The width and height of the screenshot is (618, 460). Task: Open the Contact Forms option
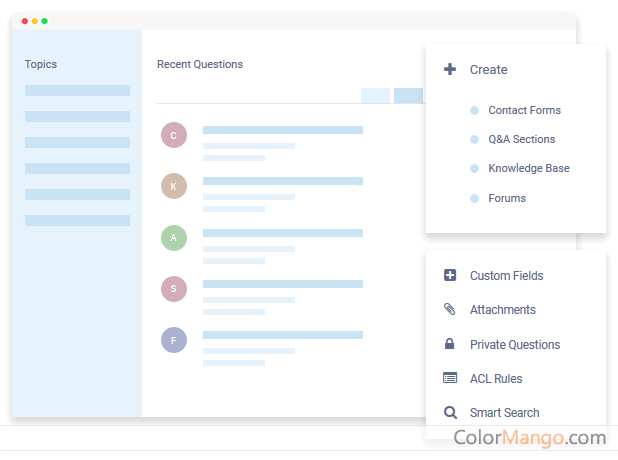(x=524, y=111)
